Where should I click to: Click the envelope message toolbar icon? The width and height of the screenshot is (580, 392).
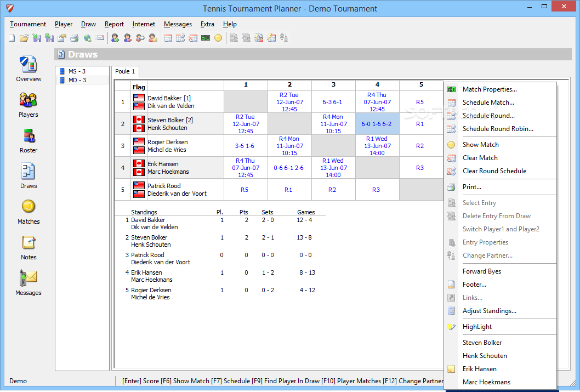[100, 38]
